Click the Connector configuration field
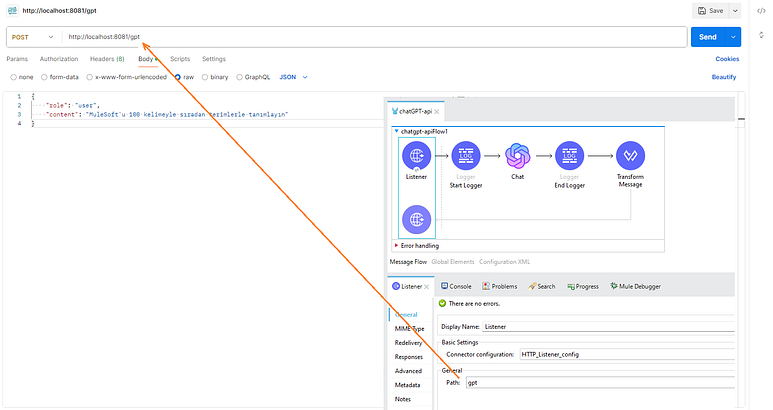This screenshot has width=773, height=410. 627,354
